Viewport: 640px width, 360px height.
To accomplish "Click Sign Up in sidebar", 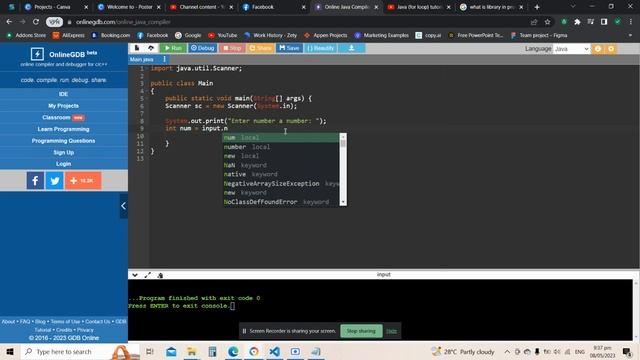I will 63,152.
